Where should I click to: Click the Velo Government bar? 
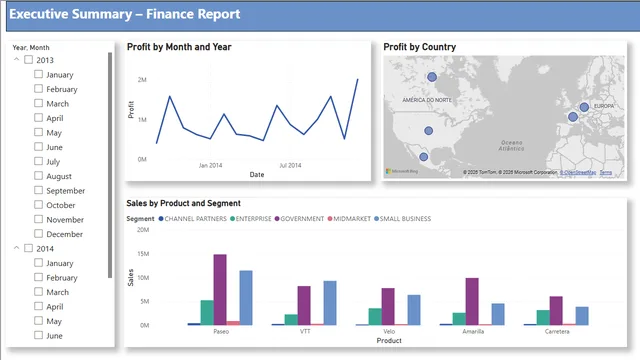388,307
